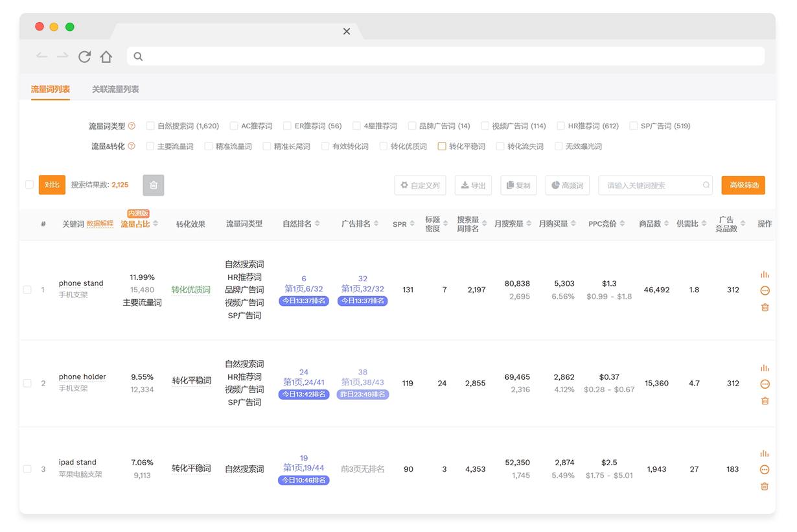Image resolution: width=797 pixels, height=532 pixels.
Task: Switch to 关联流量列表 tab
Action: click(x=115, y=89)
